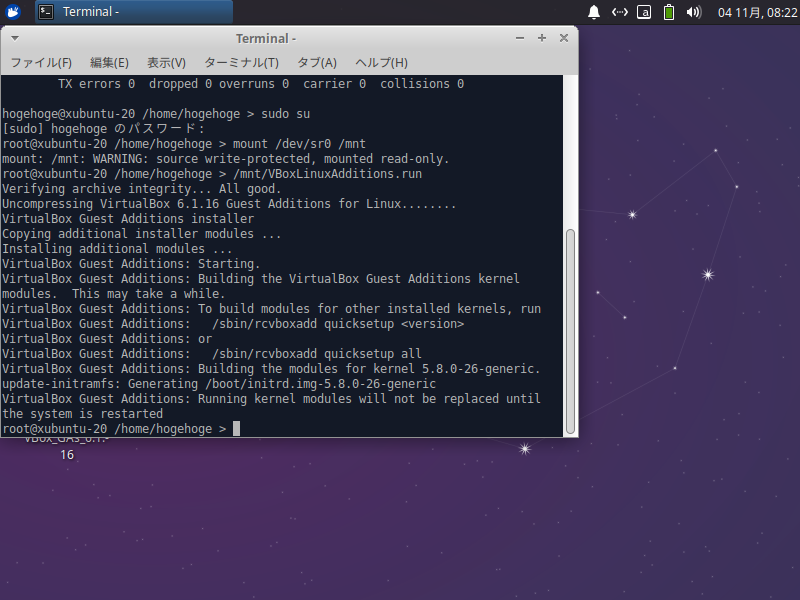This screenshot has width=800, height=600.
Task: Click 'Verifying archive integrity... All good.' line
Action: (141, 189)
